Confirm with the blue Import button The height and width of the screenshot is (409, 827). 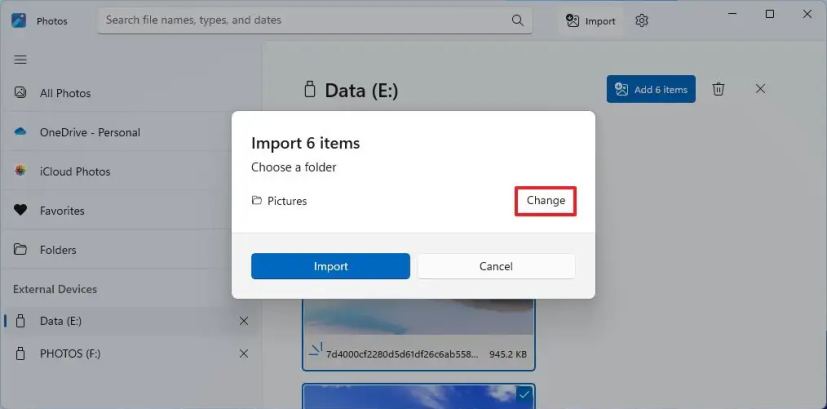pyautogui.click(x=330, y=266)
